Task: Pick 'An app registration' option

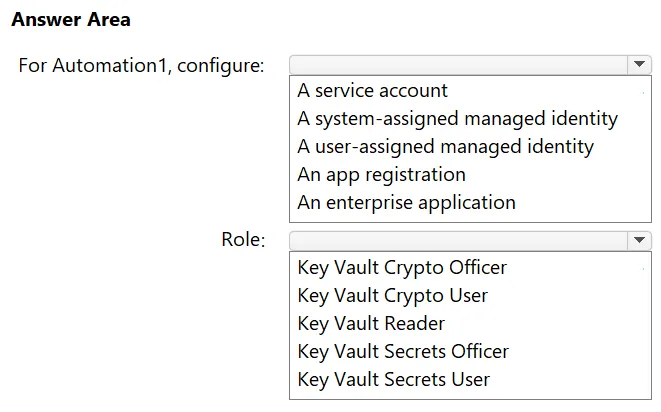Action: click(x=382, y=175)
